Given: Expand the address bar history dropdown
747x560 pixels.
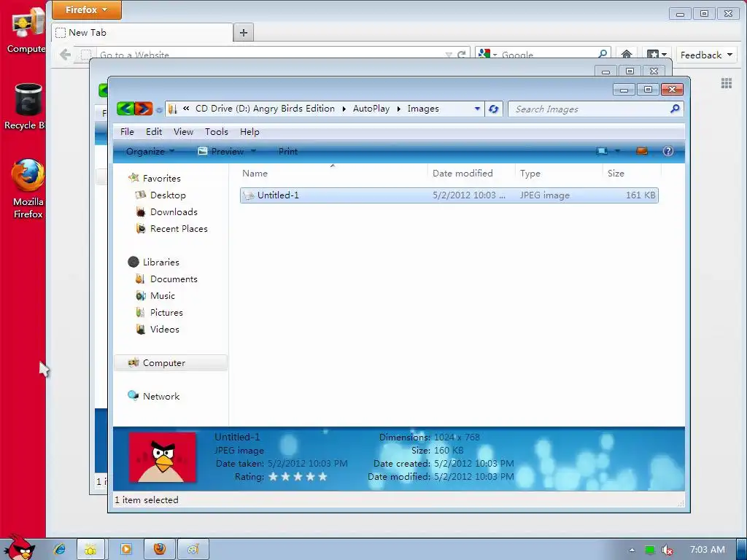Looking at the screenshot, I should pyautogui.click(x=477, y=109).
